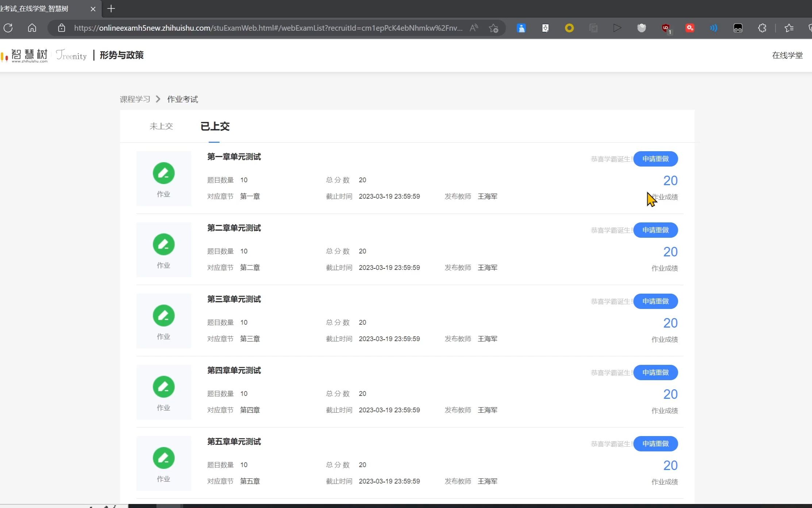
Task: Click teacher name 王海军 in 第三章 row
Action: (488, 339)
